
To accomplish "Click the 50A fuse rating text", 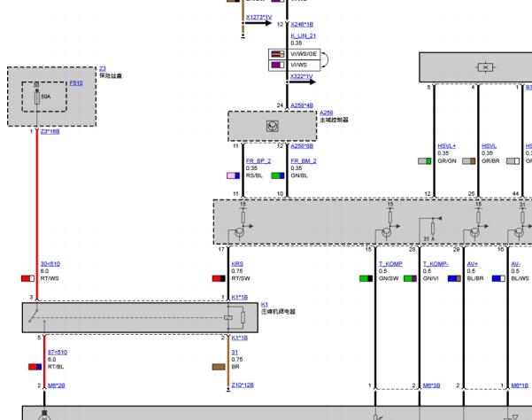I will tap(46, 97).
